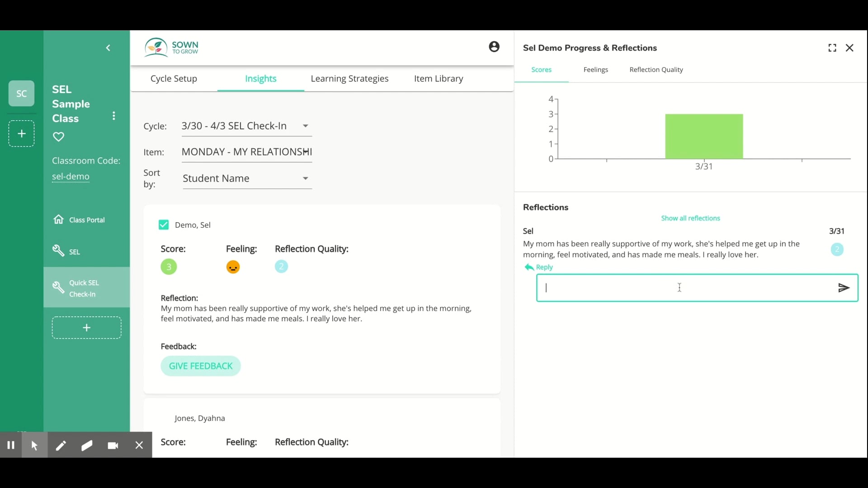This screenshot has height=488, width=868.
Task: Click the orange feeling emoji
Action: 233,267
